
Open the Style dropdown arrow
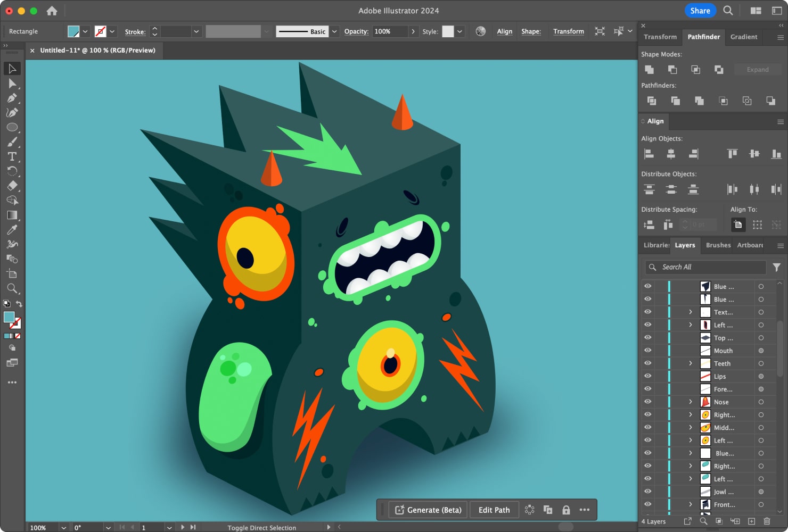[459, 31]
